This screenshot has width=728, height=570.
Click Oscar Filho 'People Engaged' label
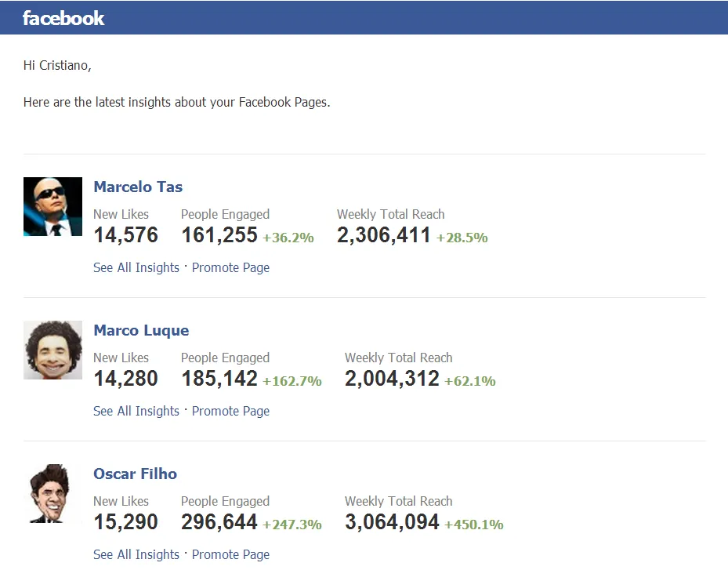click(x=225, y=501)
